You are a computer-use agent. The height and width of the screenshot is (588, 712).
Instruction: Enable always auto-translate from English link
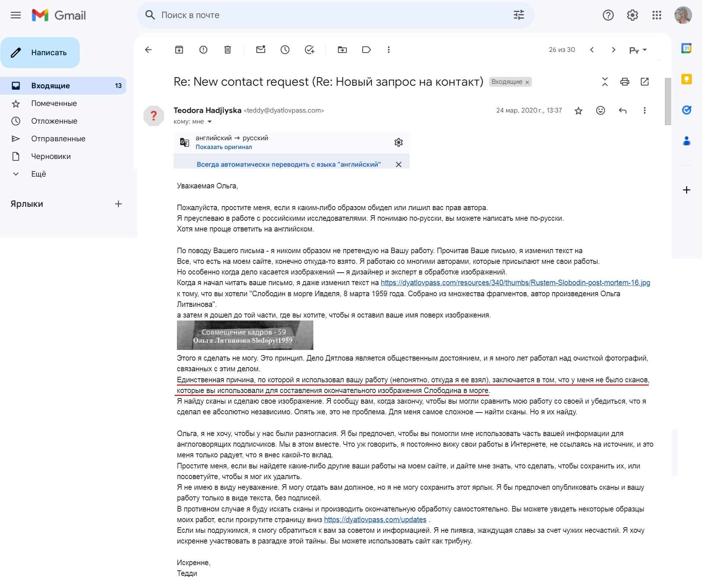(x=289, y=164)
